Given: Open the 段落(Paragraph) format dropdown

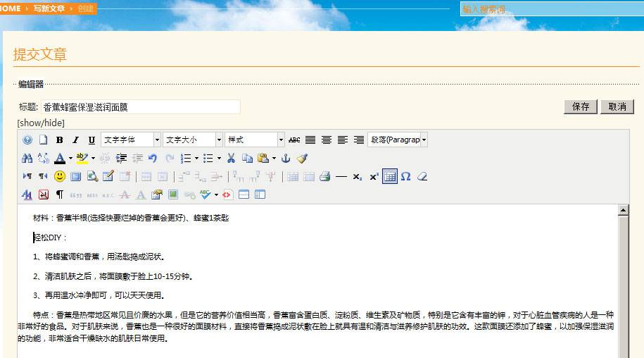Looking at the screenshot, I should pyautogui.click(x=398, y=140).
